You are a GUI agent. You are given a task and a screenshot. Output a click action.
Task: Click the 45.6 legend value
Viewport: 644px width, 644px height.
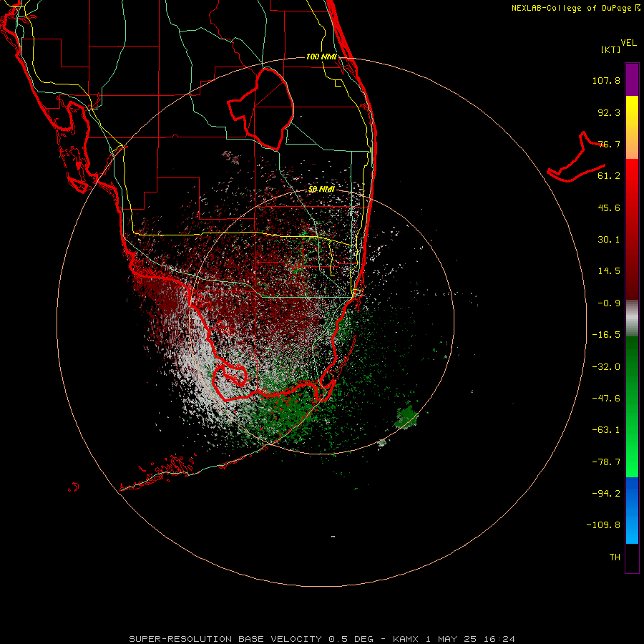[x=609, y=208]
